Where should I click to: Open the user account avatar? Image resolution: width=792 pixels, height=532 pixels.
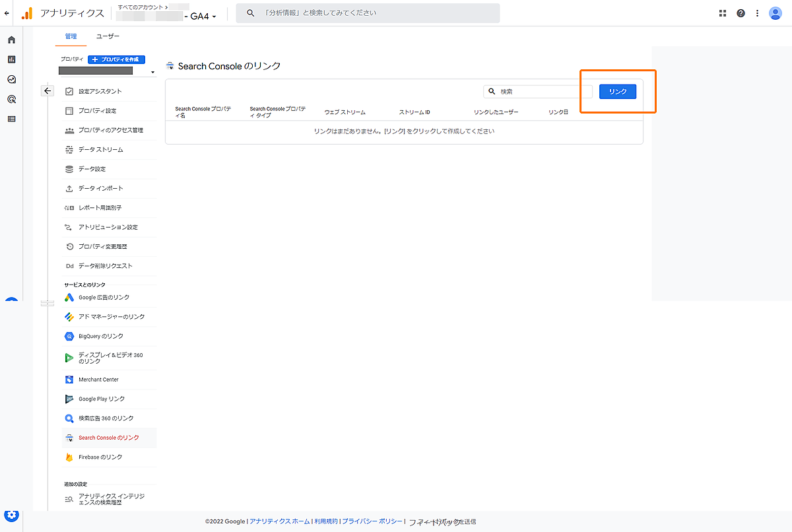(x=775, y=13)
